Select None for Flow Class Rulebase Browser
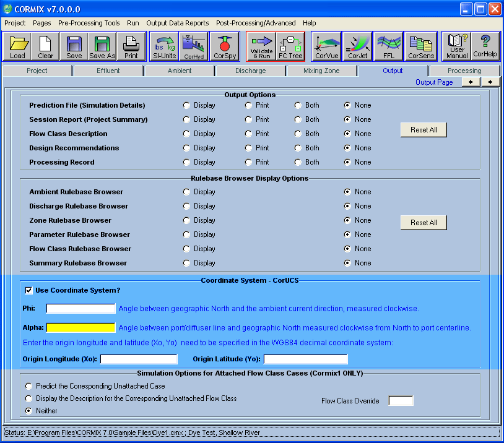This screenshot has height=443, width=504. 347,249
